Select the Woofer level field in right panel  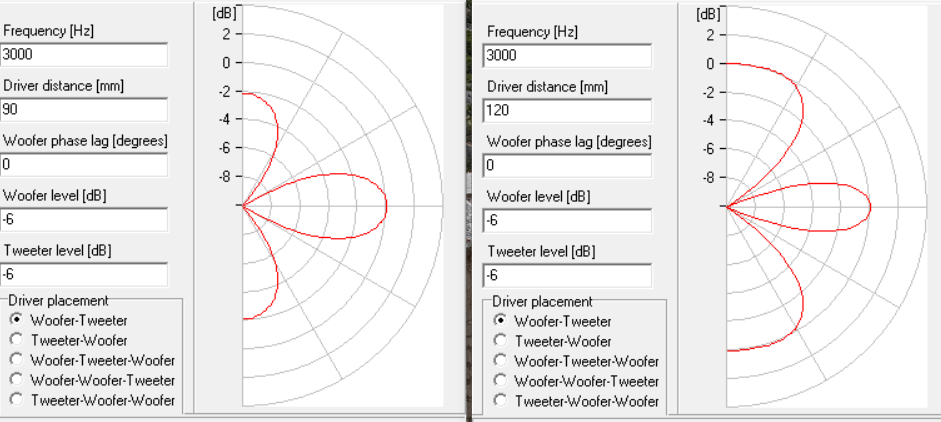567,220
